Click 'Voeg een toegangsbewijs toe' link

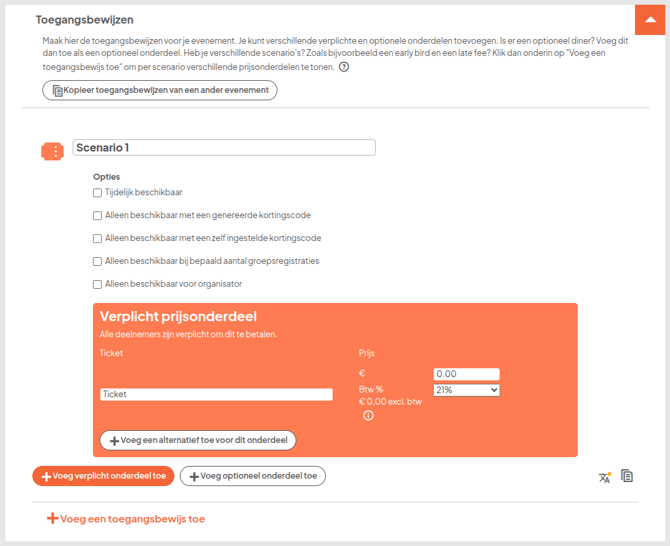click(126, 519)
